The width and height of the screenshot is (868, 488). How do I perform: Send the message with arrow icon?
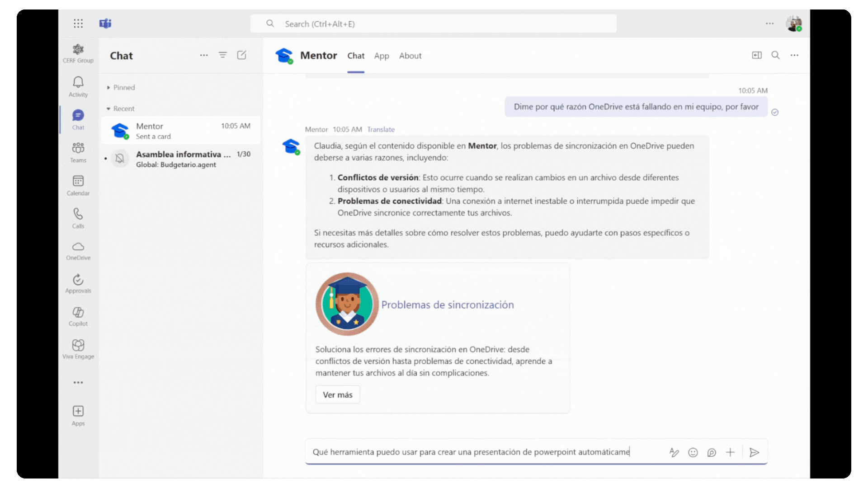(x=754, y=452)
